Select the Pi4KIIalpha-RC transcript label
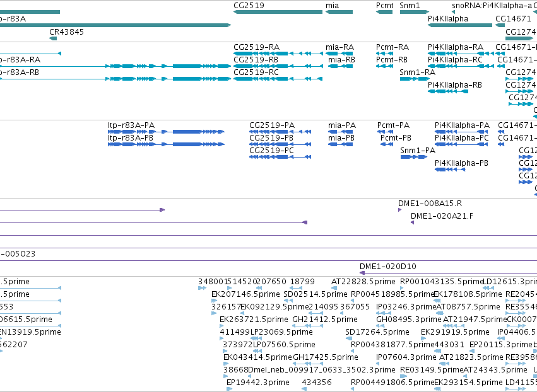This screenshot has height=392, width=537. (x=455, y=60)
